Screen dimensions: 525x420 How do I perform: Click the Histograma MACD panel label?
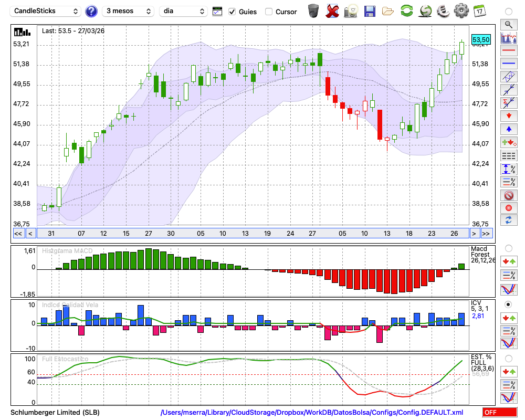tap(67, 251)
